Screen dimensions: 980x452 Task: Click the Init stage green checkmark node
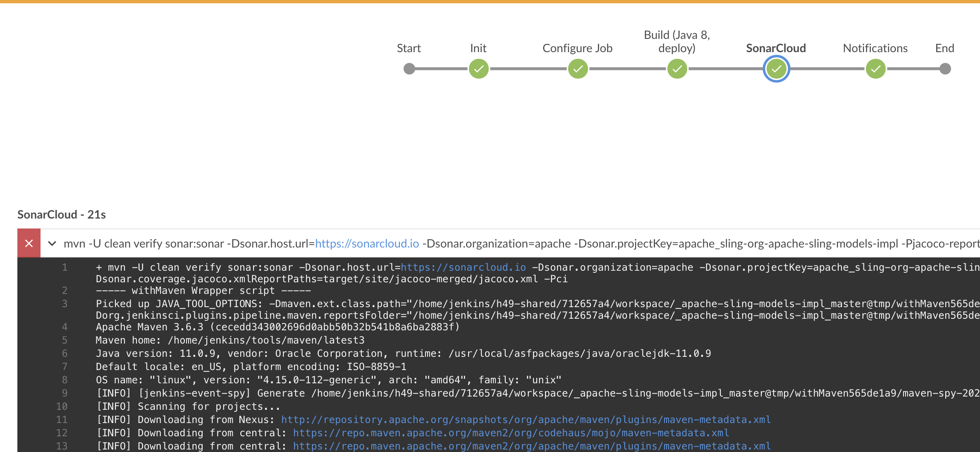478,69
